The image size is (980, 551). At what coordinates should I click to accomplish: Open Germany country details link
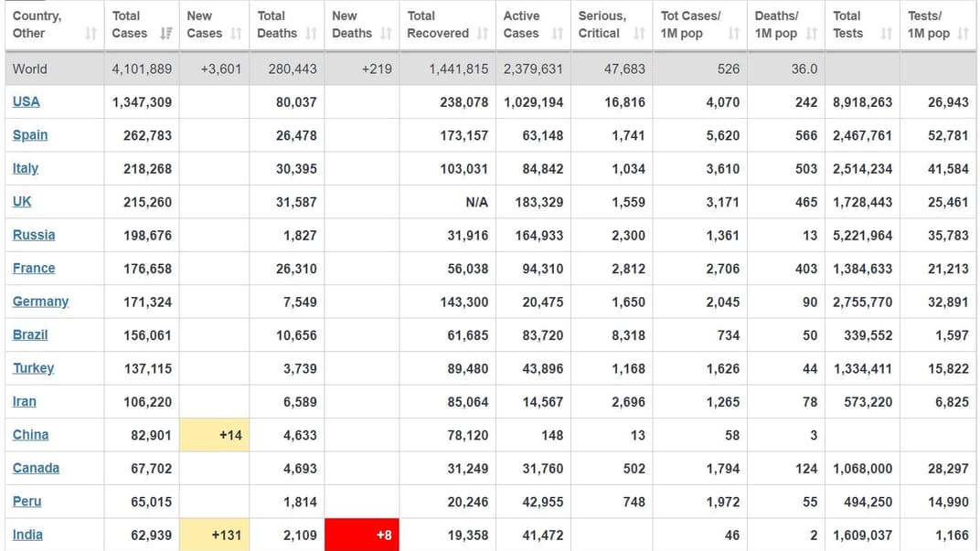click(40, 302)
